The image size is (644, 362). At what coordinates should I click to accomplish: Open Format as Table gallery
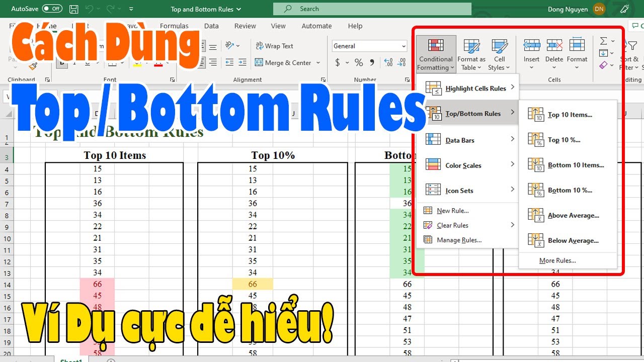[471, 54]
